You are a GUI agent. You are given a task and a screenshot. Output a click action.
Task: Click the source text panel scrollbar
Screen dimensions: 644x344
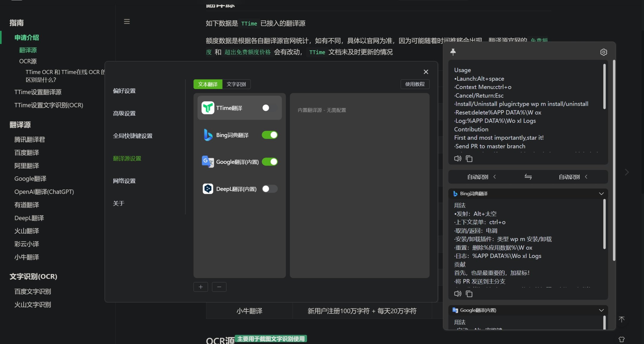[604, 86]
